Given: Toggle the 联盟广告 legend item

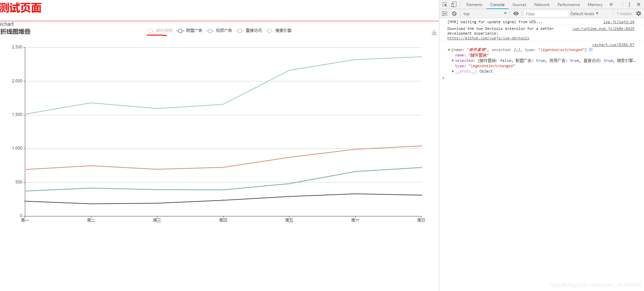Looking at the screenshot, I should [x=189, y=31].
